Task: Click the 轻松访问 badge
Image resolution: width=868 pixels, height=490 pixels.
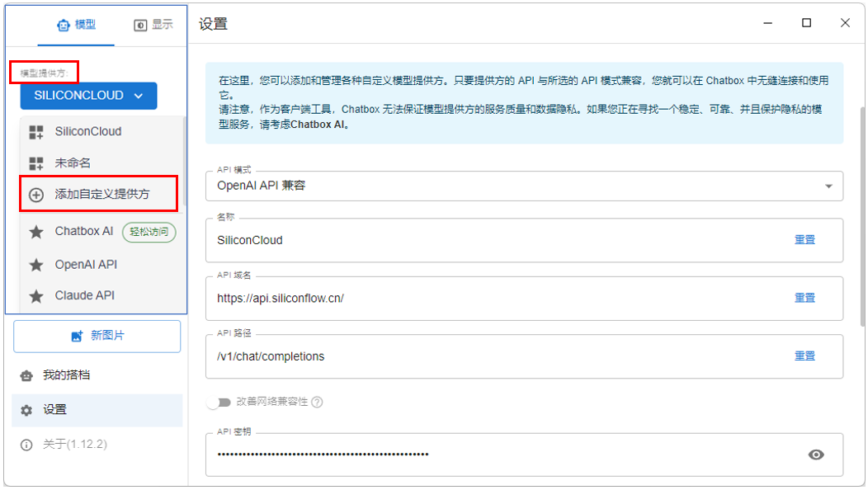Action: pos(149,232)
